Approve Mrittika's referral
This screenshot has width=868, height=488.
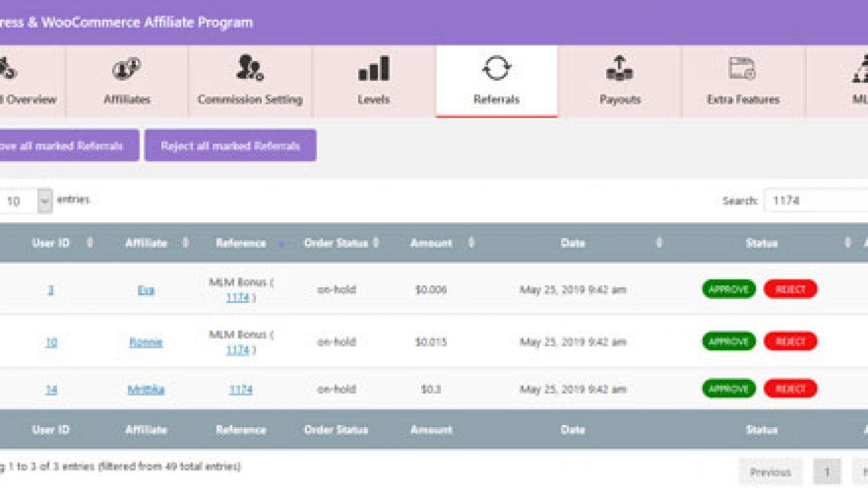(729, 388)
